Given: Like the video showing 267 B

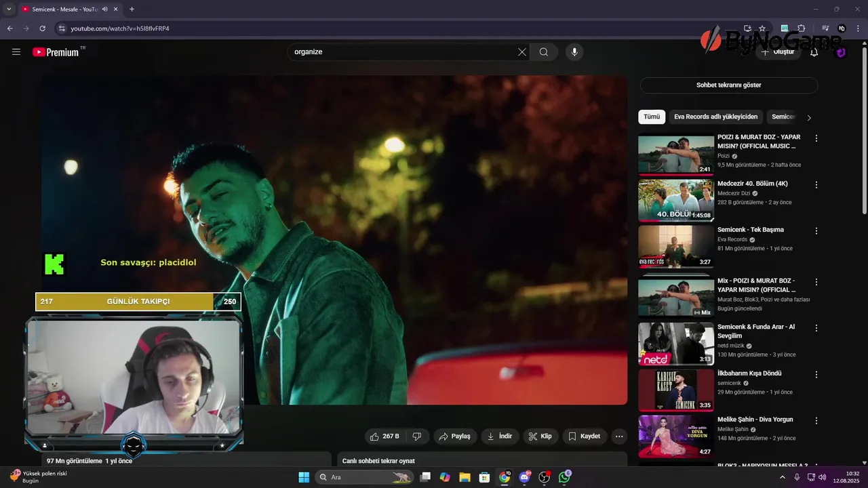Looking at the screenshot, I should (x=386, y=436).
